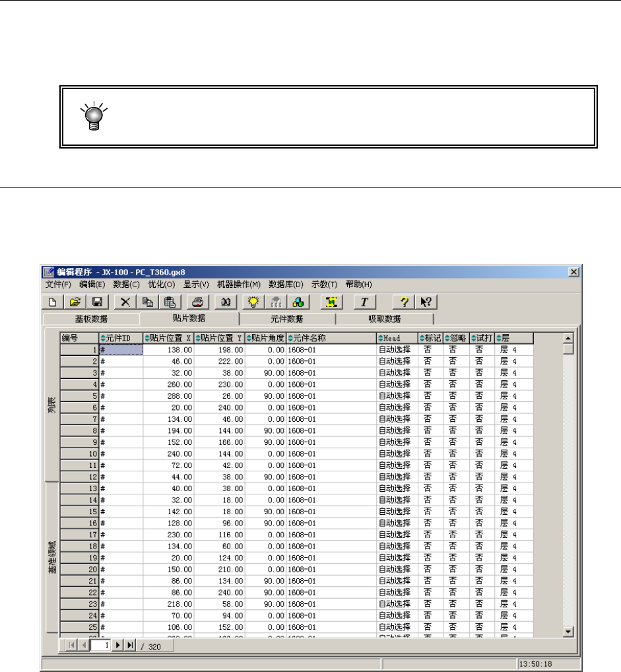Sort by the 贴片位置 X column header
This screenshot has height=672, width=621.
click(168, 338)
